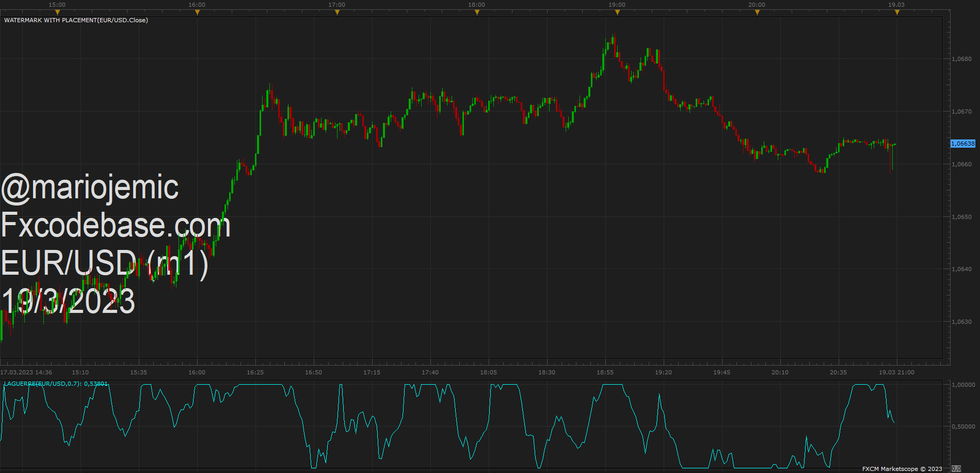Click the 20:10 time axis label
The height and width of the screenshot is (473, 980).
pos(780,372)
